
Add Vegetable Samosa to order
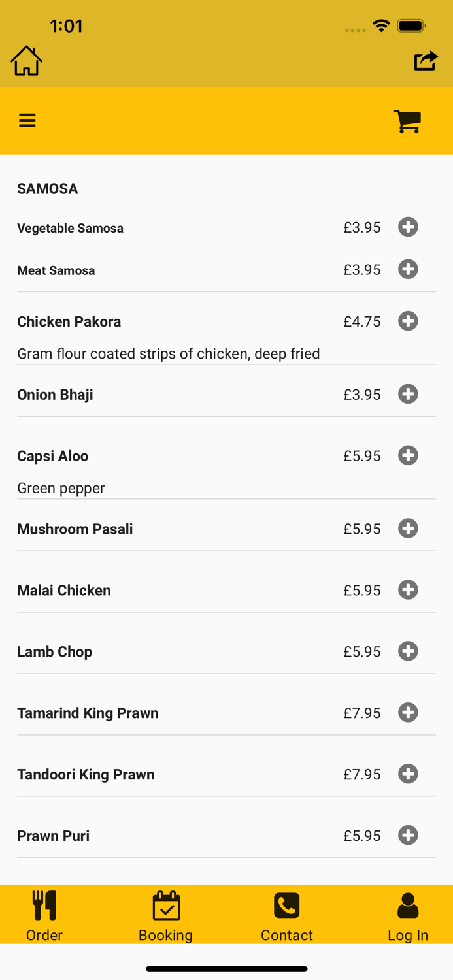point(408,227)
